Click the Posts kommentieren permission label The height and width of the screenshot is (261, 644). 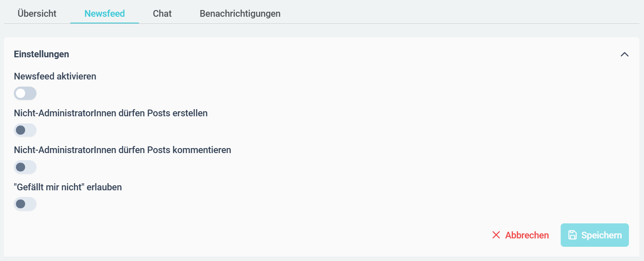click(122, 150)
